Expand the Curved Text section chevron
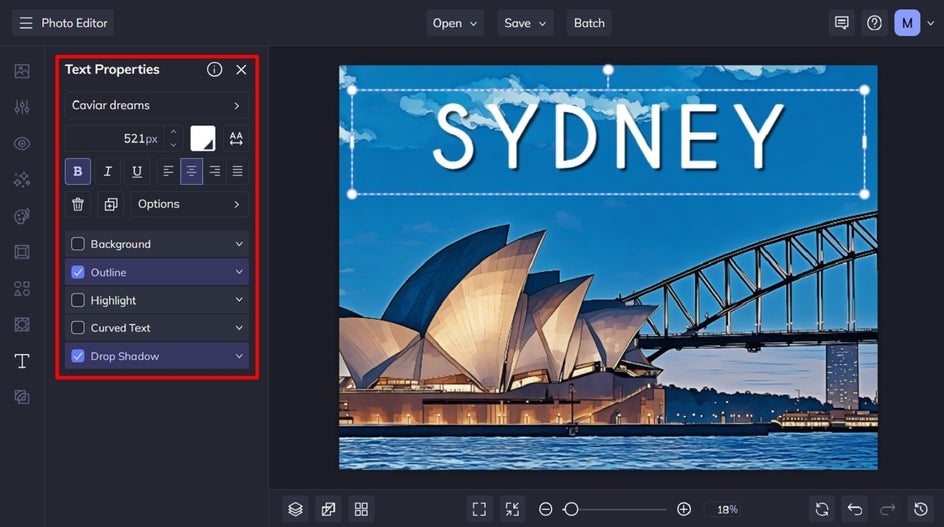The image size is (944, 527). click(239, 328)
